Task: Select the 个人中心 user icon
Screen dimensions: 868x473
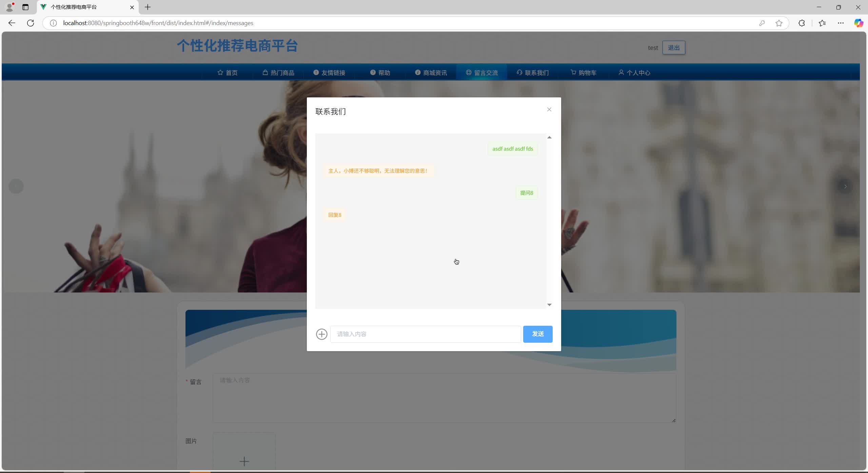Action: [622, 72]
